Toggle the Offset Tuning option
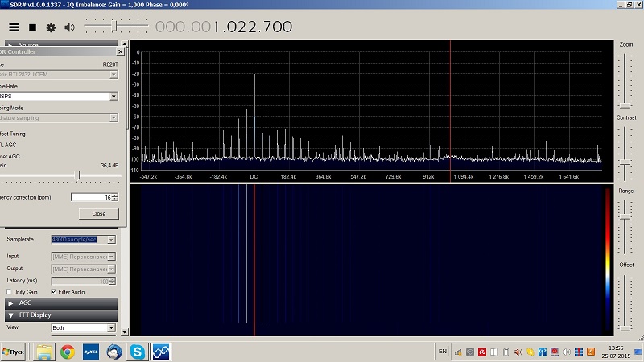This screenshot has height=362, width=644. 12,134
